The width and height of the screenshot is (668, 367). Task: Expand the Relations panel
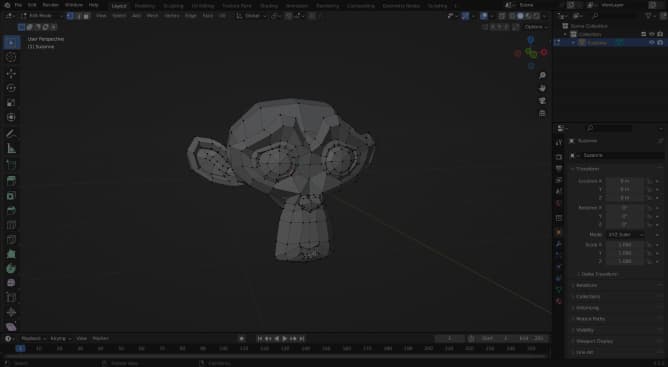587,286
